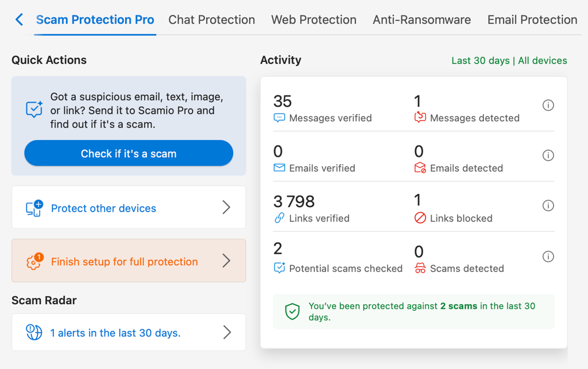Viewport: 588px width, 369px height.
Task: Click the Links verified chain icon
Action: 280,217
